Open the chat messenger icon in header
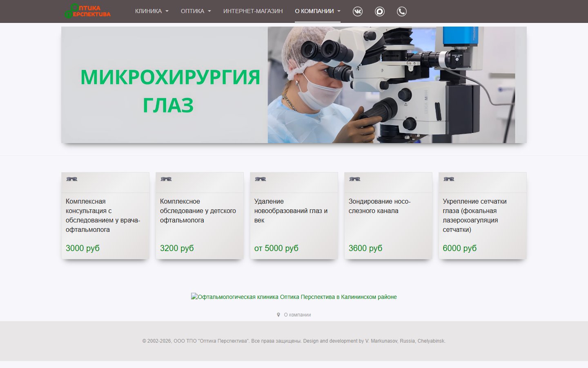The image size is (588, 368). pyautogui.click(x=380, y=11)
